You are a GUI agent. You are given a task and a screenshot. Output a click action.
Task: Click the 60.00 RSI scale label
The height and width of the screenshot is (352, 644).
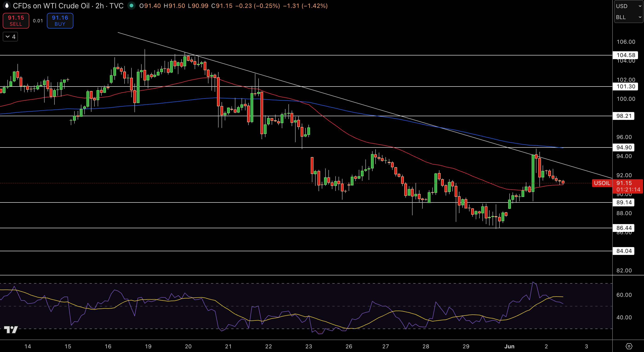(x=624, y=295)
